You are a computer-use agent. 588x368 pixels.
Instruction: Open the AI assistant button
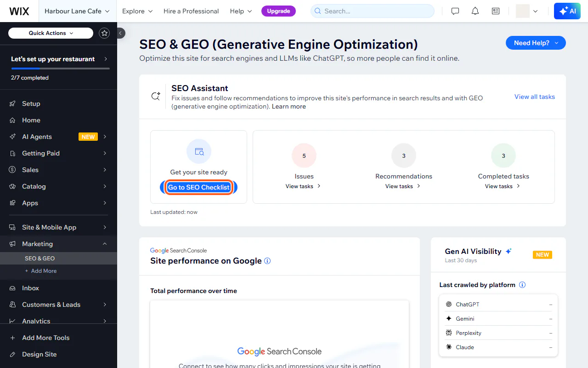point(567,11)
